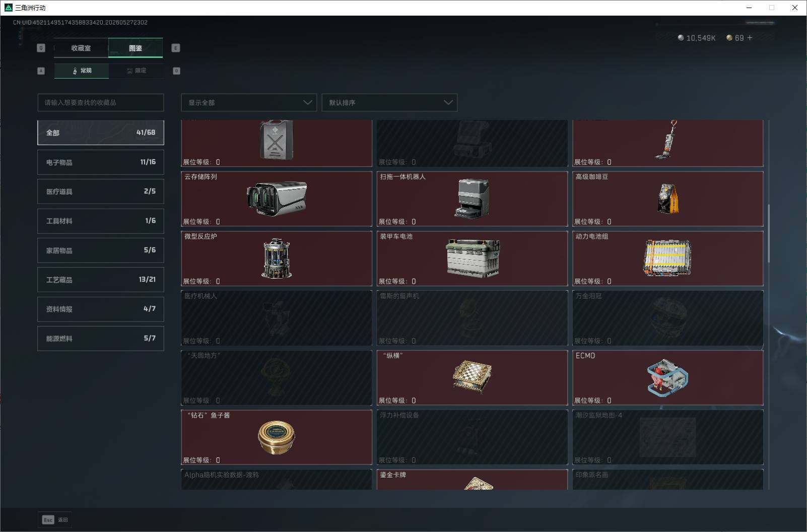The height and width of the screenshot is (532, 807).
Task: Switch to the 限定 sub-tab
Action: (x=136, y=71)
